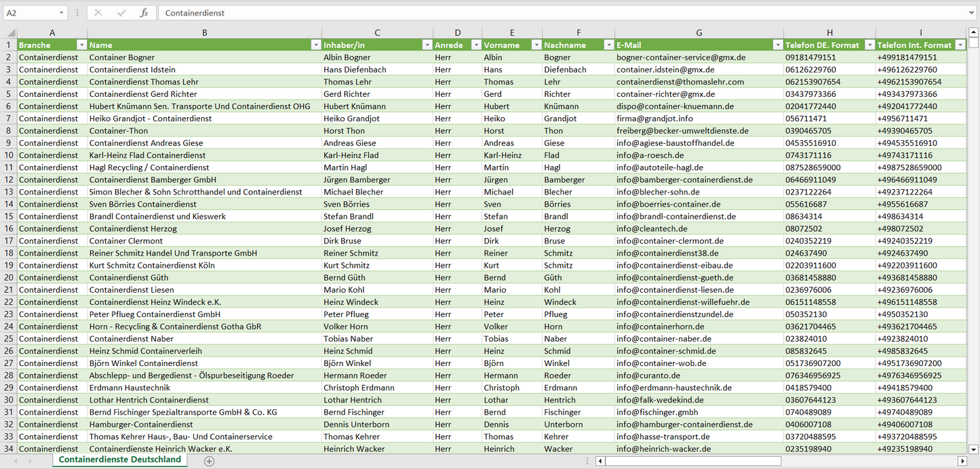
Task: Click the Enter checkmark icon in formula bar
Action: (x=121, y=13)
